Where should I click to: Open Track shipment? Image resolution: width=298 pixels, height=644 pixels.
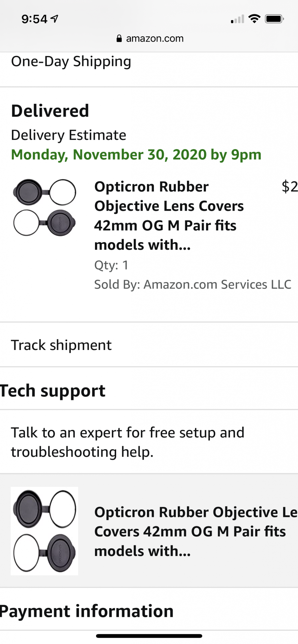(x=61, y=345)
